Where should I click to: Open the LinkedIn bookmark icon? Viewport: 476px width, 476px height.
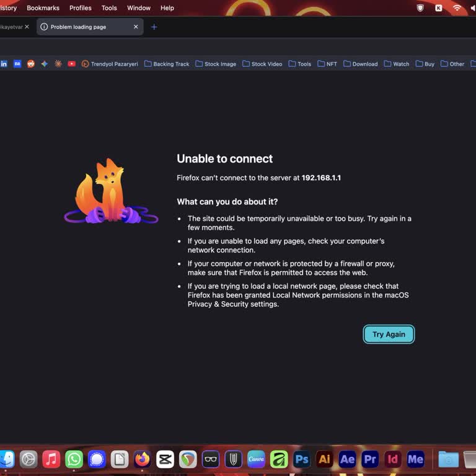click(x=4, y=64)
